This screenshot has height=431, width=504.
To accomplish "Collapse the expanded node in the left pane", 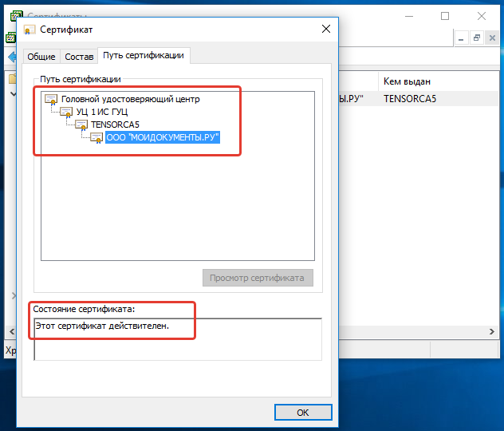I will 12,94.
